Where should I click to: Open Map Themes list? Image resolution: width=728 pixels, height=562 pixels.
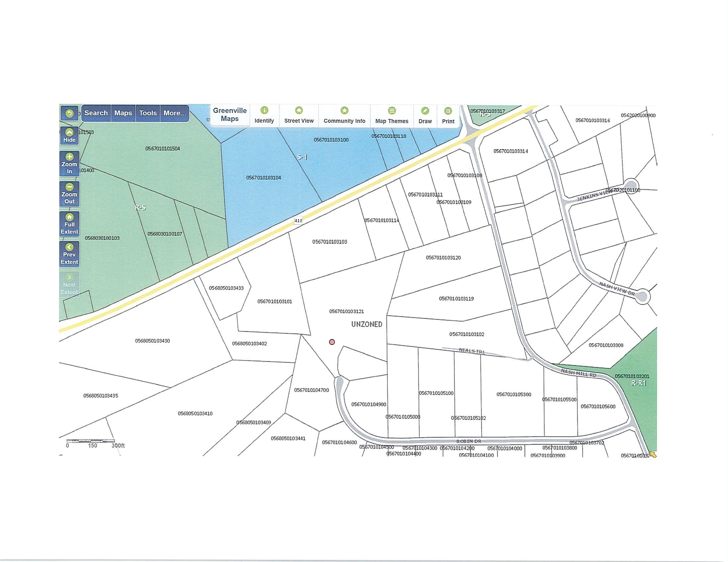click(x=392, y=115)
